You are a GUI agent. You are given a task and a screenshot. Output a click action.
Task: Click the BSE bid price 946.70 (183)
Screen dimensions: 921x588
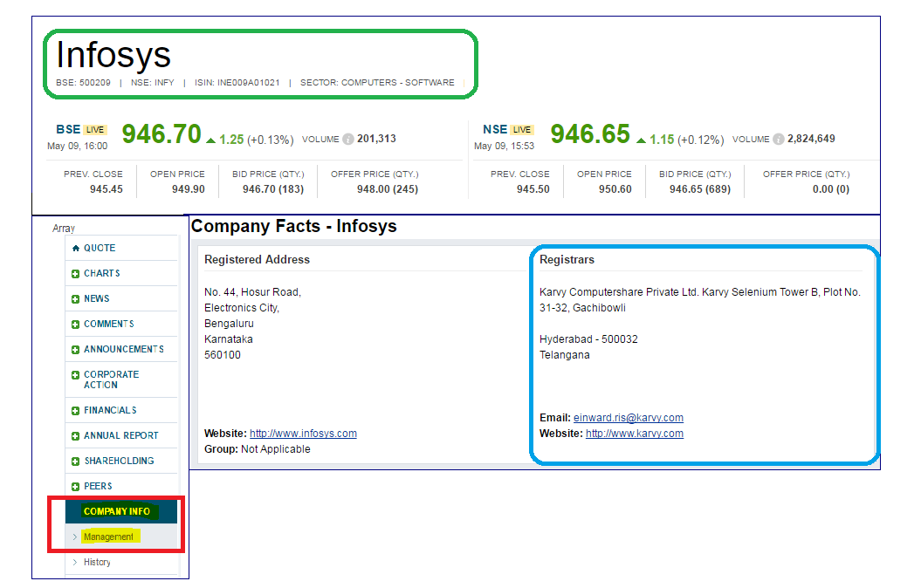click(273, 189)
